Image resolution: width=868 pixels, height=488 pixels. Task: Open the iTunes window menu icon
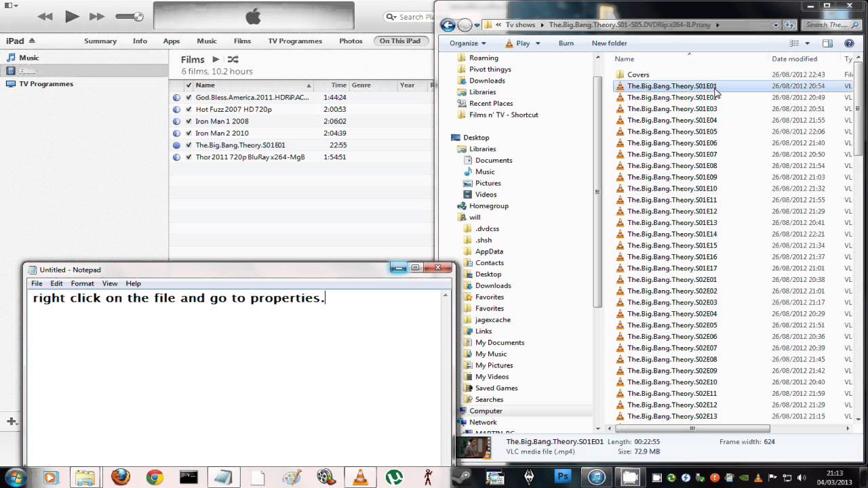(x=10, y=5)
